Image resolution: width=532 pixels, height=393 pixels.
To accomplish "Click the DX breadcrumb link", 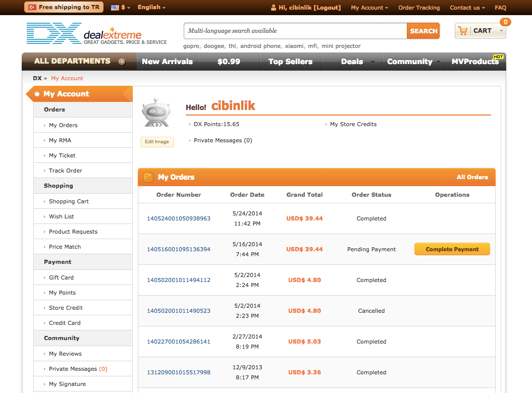I will tap(37, 78).
